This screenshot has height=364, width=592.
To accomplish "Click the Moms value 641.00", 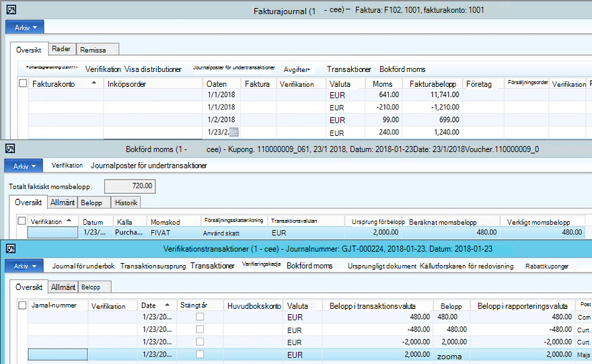I will point(389,94).
